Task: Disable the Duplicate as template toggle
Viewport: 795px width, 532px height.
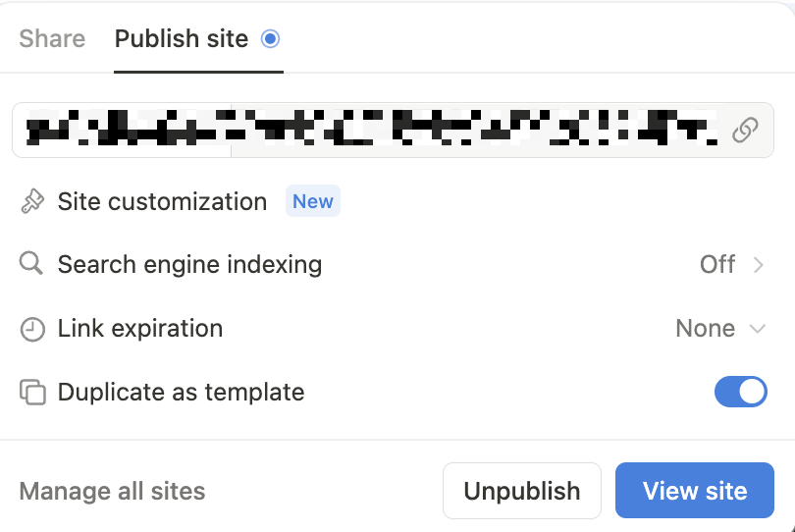Action: coord(741,392)
